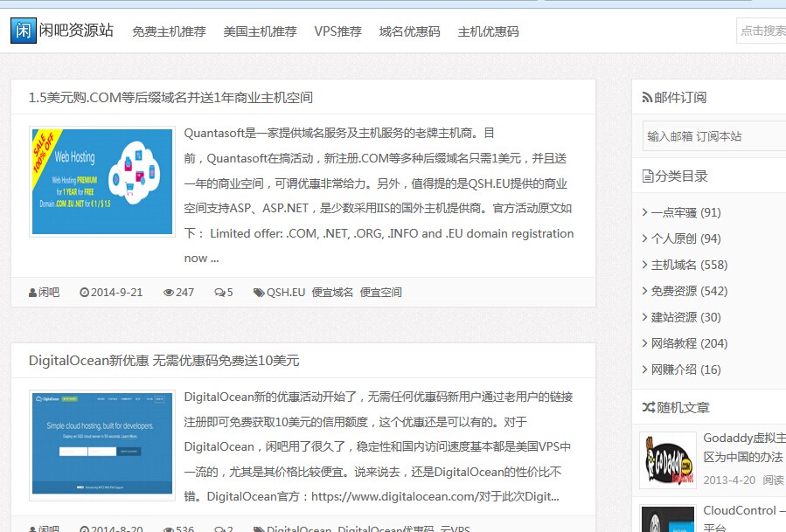
Task: Click the document icon beside 分类目录
Action: pos(648,176)
